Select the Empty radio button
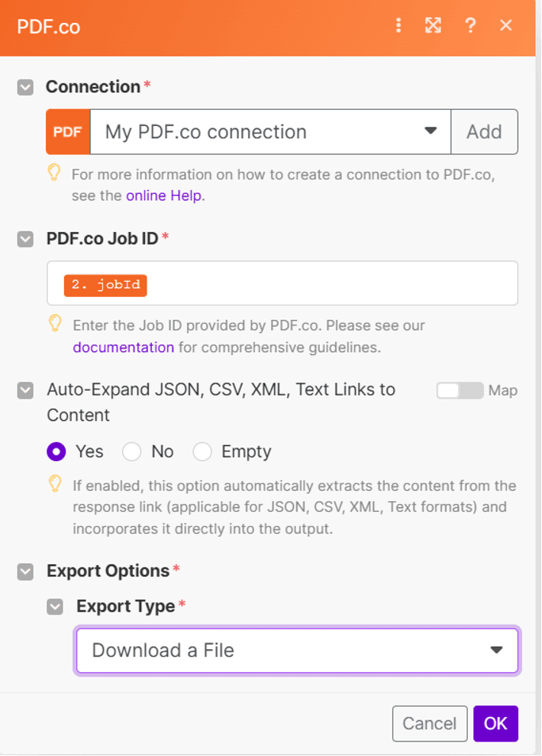Screen dimensions: 542x756 pos(202,451)
